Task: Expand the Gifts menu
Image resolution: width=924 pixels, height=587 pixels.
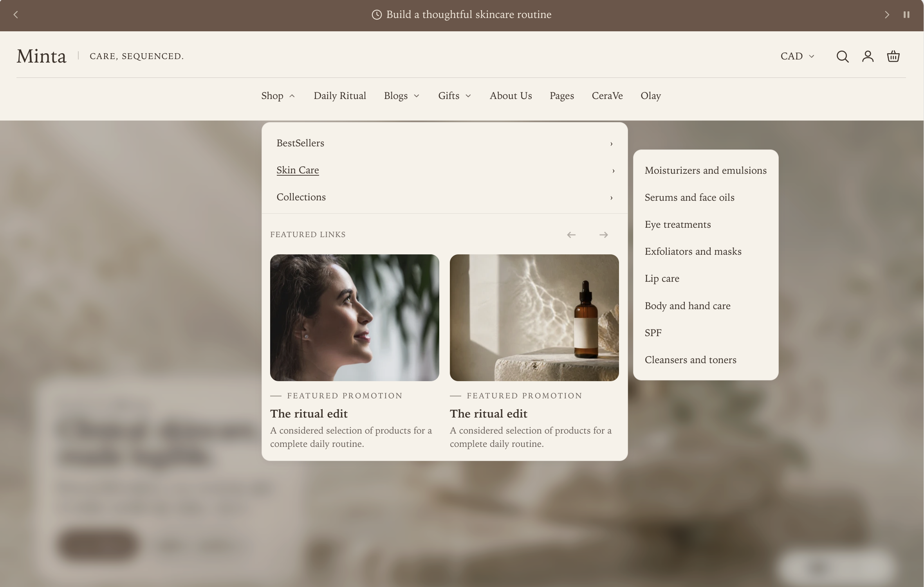Action: pos(455,96)
